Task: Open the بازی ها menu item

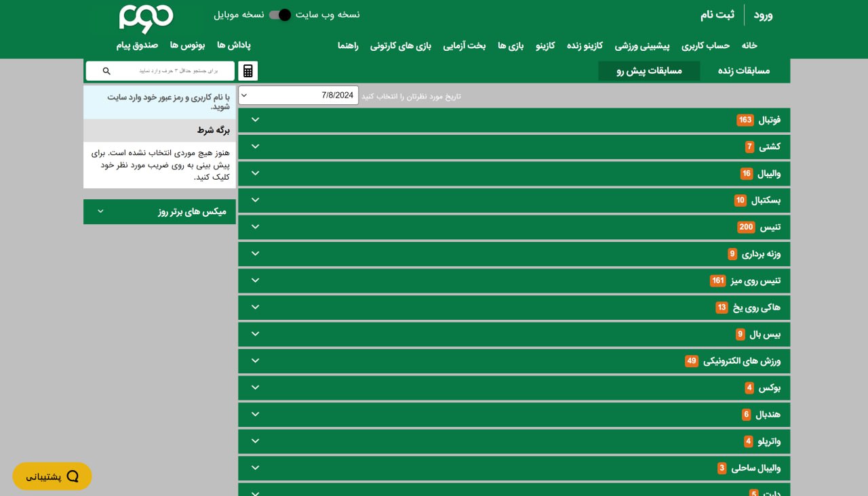Action: 511,45
